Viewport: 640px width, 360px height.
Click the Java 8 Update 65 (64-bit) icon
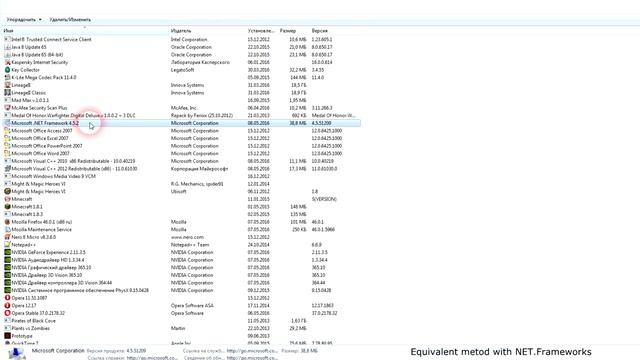(x=7, y=55)
